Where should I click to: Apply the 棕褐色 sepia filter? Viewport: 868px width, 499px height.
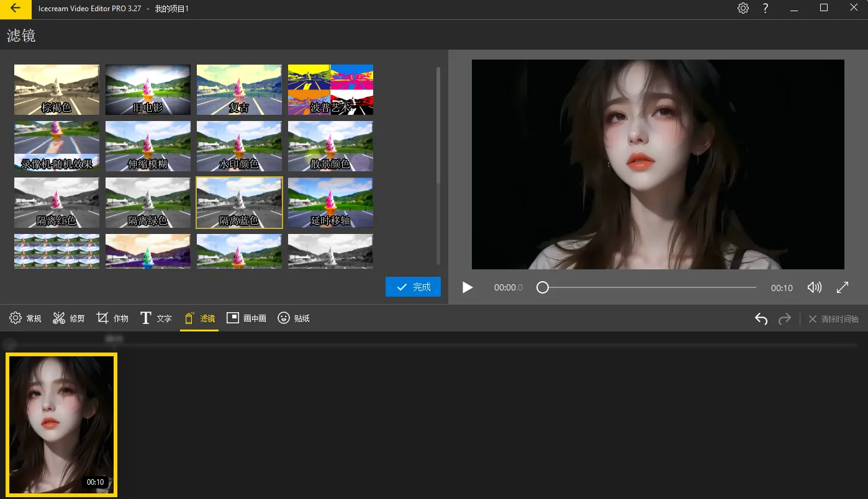click(x=57, y=90)
